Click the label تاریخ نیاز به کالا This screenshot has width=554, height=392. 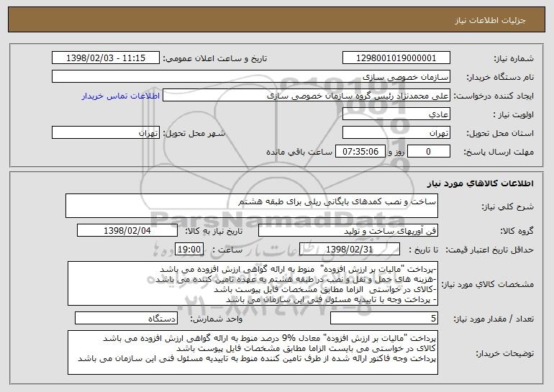214,231
